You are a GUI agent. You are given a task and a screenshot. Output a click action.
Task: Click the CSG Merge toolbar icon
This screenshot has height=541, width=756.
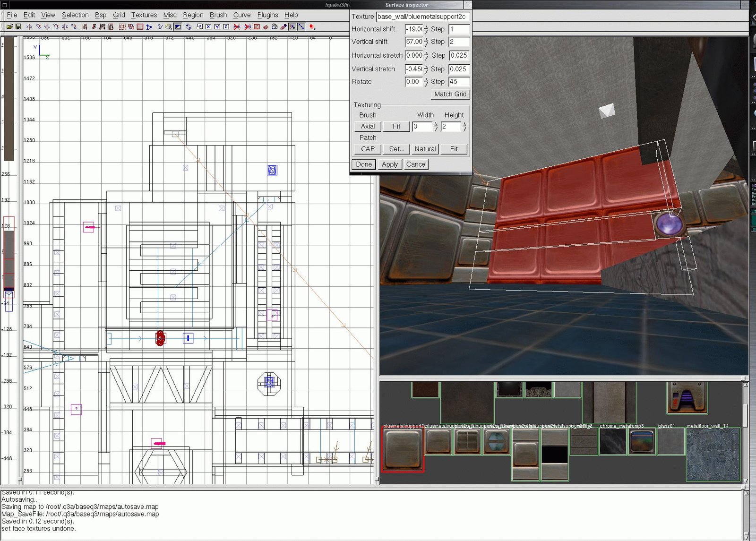coord(131,26)
